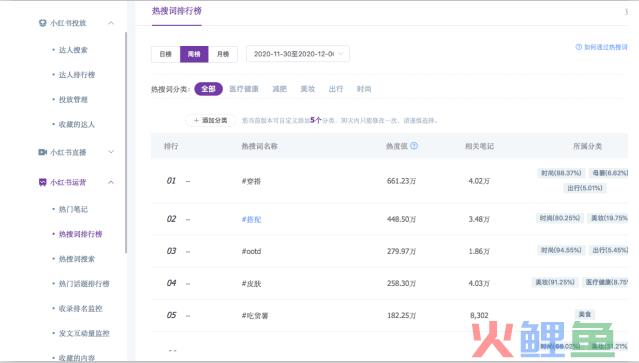The width and height of the screenshot is (639, 363).
Task: Open the #搭配 hot word link
Action: coord(251,219)
